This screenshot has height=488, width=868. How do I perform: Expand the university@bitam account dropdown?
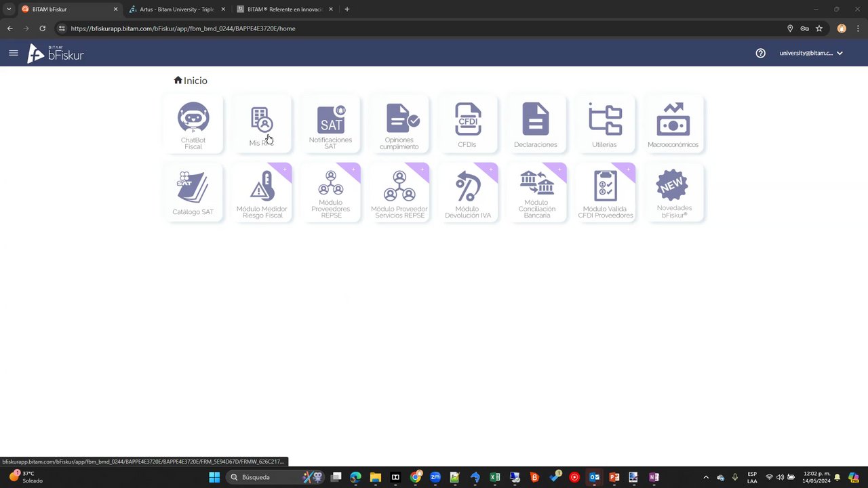(811, 53)
